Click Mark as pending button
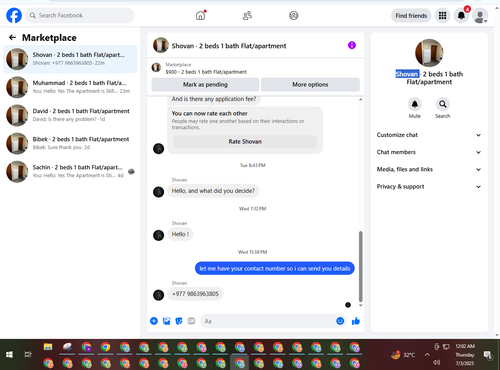This screenshot has height=370, width=500. pyautogui.click(x=205, y=85)
